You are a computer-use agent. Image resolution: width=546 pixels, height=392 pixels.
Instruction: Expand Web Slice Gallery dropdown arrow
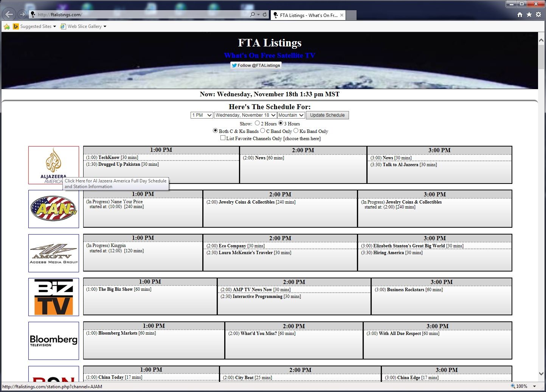click(x=105, y=26)
